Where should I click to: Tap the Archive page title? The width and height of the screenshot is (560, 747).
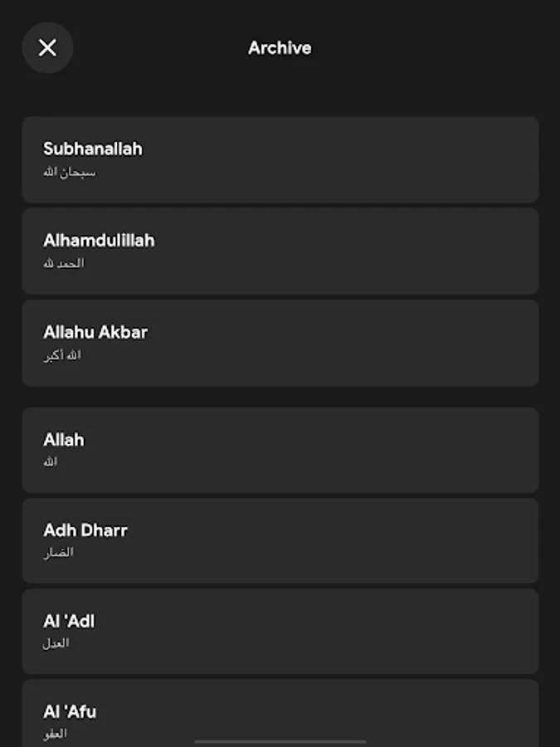point(280,48)
